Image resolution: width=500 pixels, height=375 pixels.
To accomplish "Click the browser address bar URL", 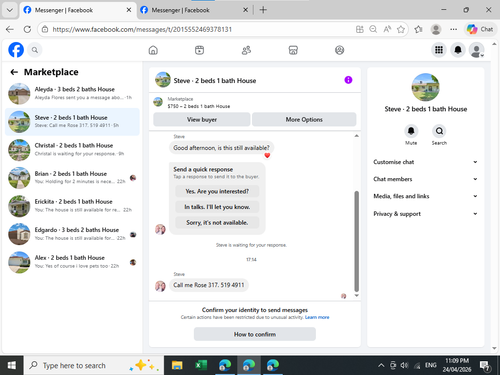I will pyautogui.click(x=142, y=29).
